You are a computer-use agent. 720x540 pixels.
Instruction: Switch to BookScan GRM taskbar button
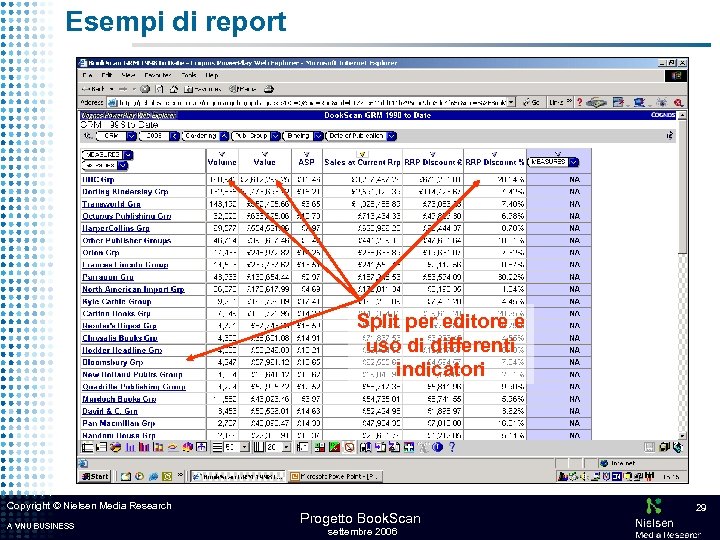[x=238, y=477]
